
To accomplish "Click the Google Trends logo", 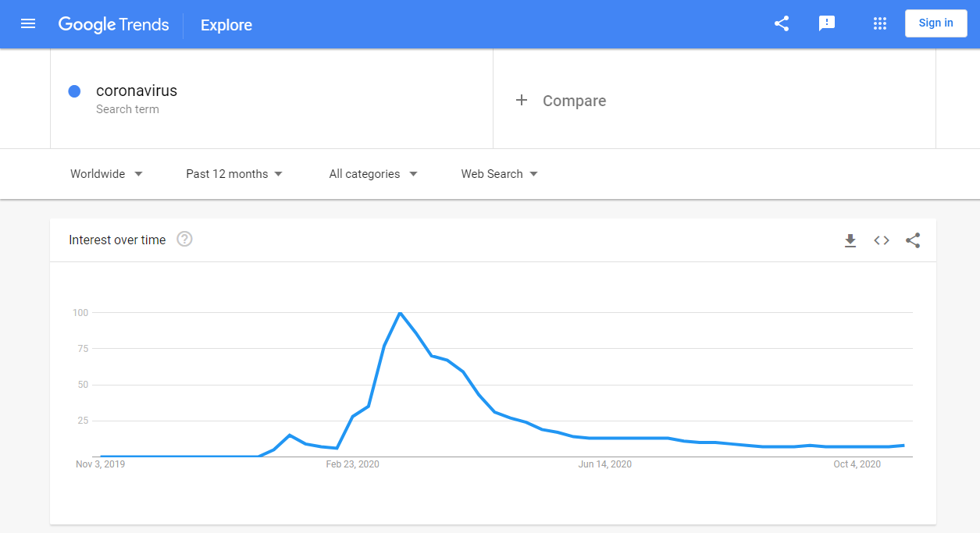I will tap(114, 24).
